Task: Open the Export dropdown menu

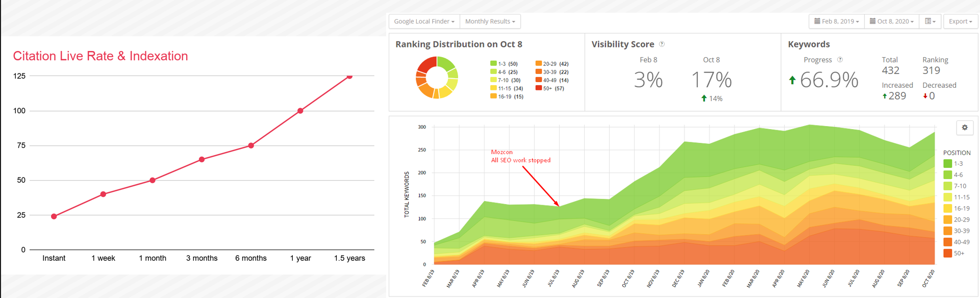Action: tap(960, 21)
